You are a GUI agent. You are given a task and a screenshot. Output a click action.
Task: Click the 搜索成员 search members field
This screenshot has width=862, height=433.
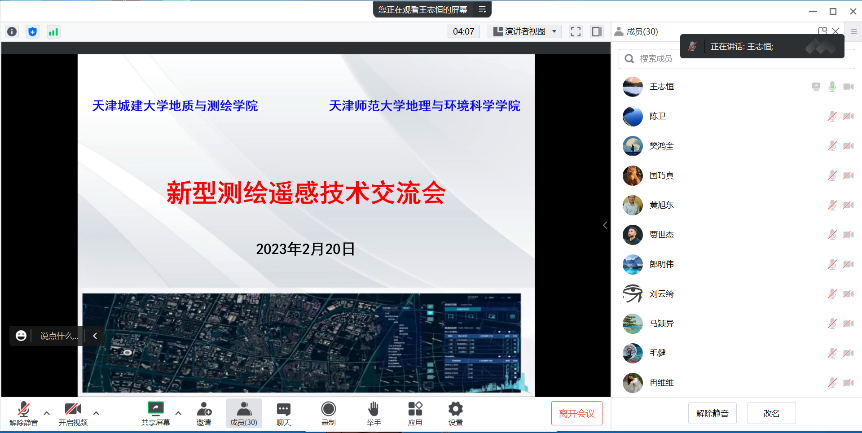(737, 59)
